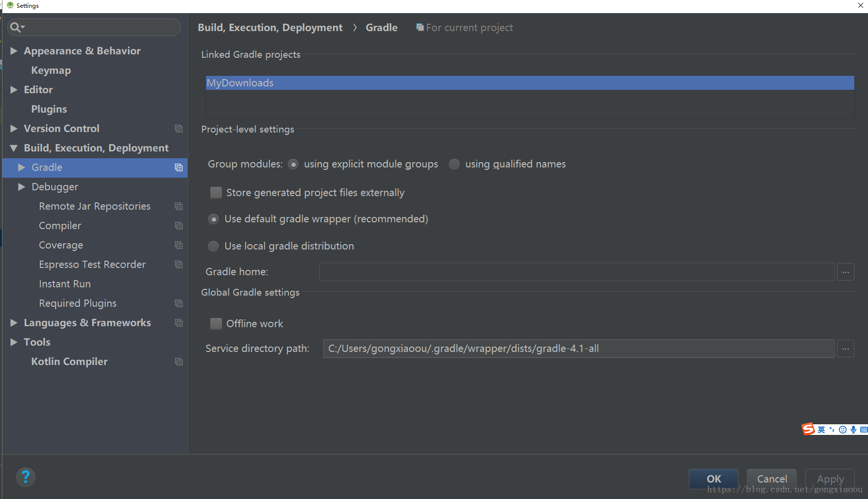Enable Store generated project files externally
The image size is (868, 499).
click(216, 193)
